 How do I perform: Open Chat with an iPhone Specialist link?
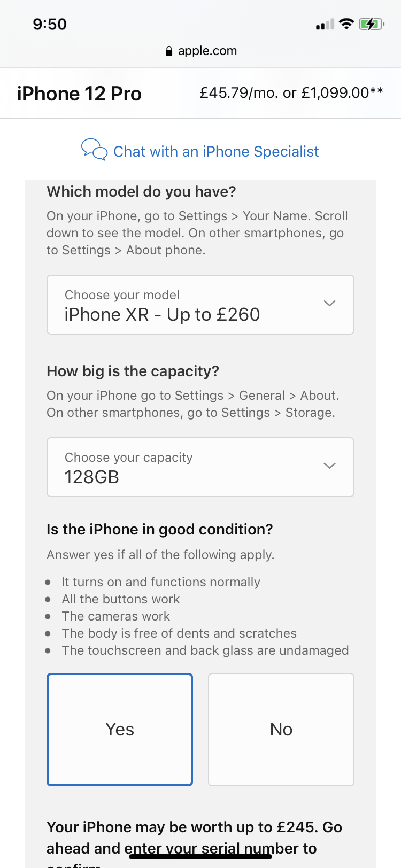coord(216,152)
